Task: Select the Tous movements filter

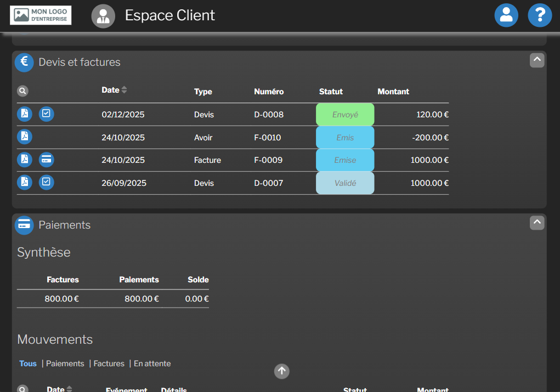Action: pos(28,363)
